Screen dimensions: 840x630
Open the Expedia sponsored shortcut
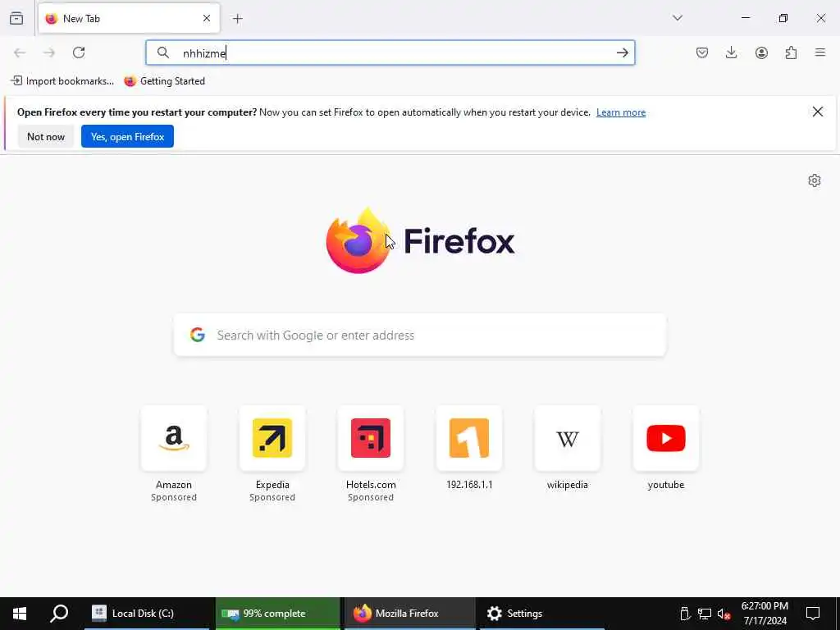click(272, 454)
